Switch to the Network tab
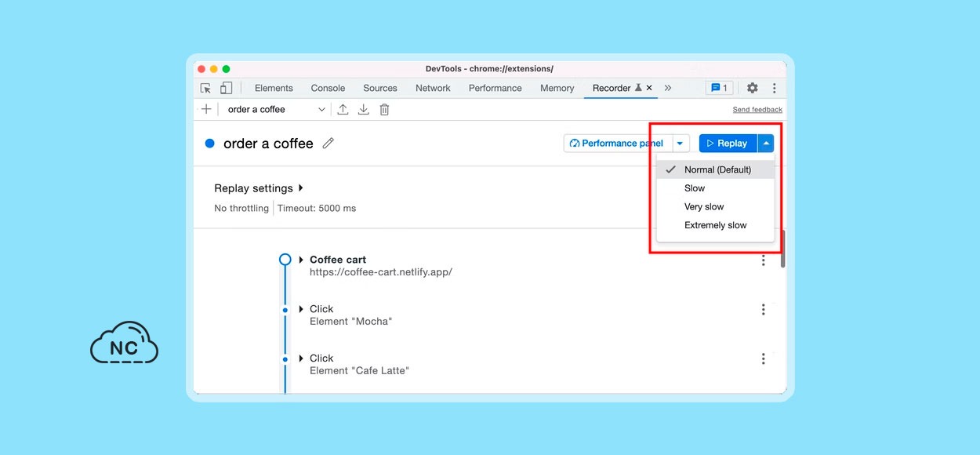The image size is (980, 455). [433, 88]
